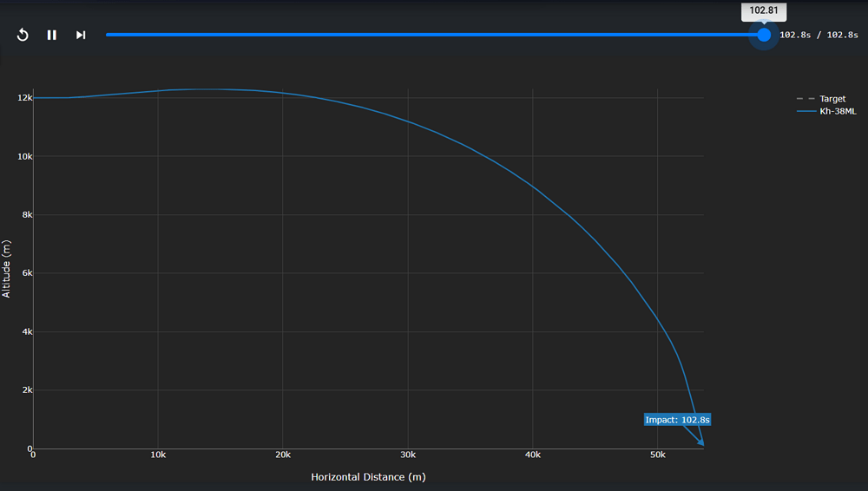Click the blue playback progress track
Viewport: 868px width, 491px height.
[x=434, y=35]
